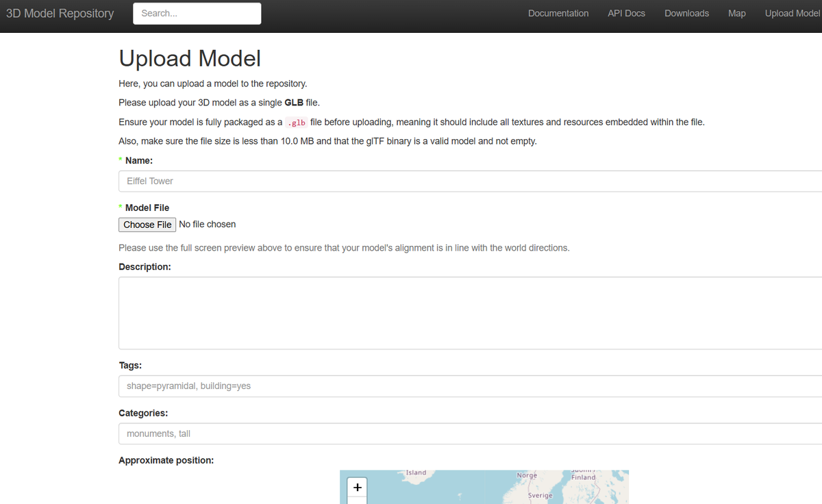Image resolution: width=822 pixels, height=504 pixels.
Task: Go to the Downloads page
Action: [686, 13]
